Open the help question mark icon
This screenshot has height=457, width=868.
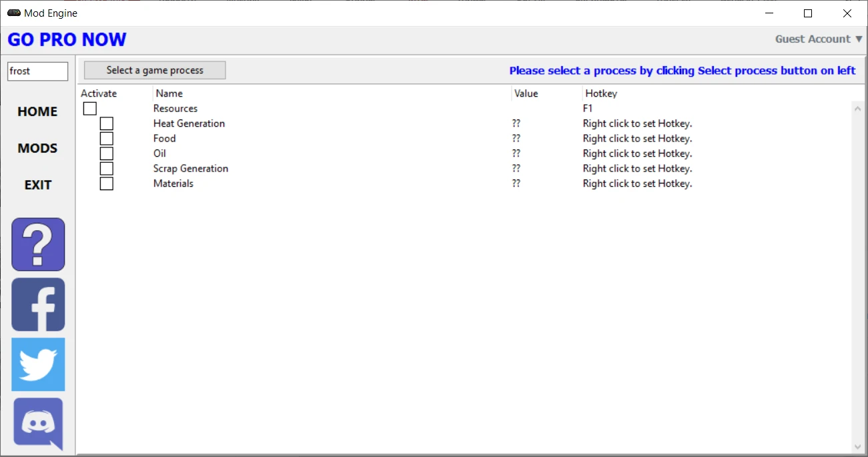pos(38,244)
